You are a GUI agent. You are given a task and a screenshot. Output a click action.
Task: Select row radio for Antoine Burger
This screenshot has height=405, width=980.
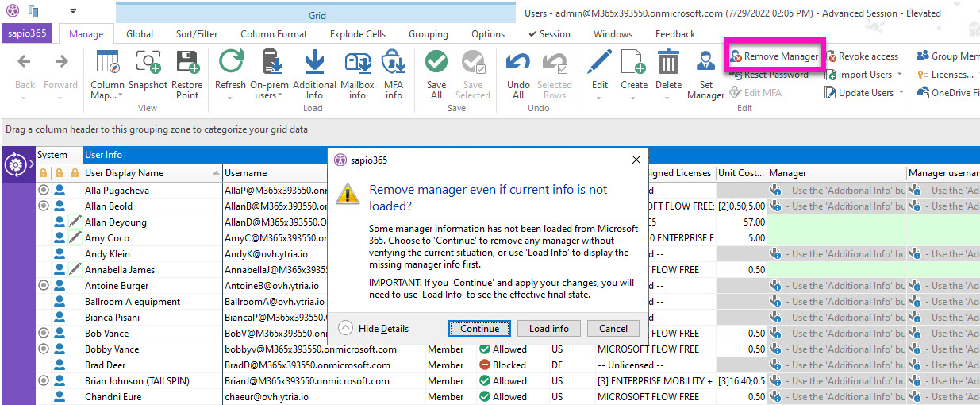point(44,286)
